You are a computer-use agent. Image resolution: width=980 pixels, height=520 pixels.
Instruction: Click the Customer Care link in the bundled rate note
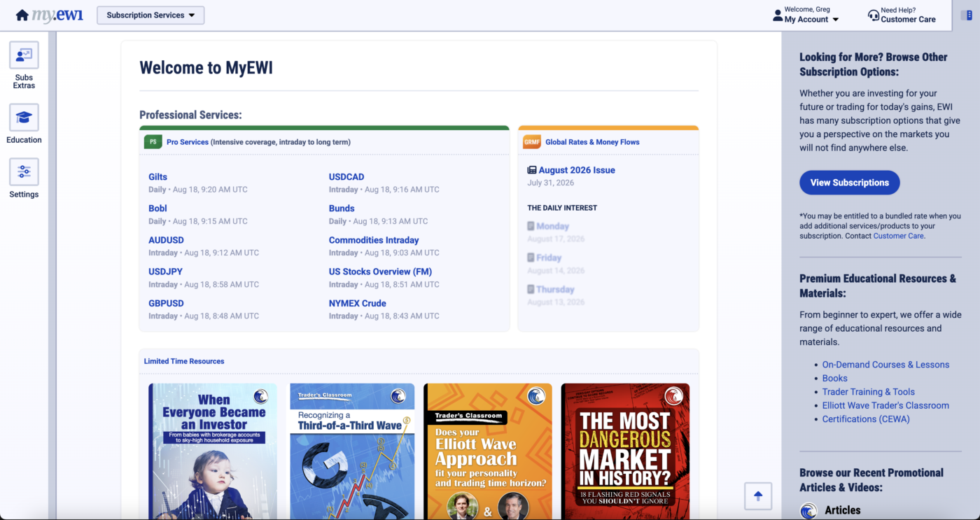click(x=899, y=236)
